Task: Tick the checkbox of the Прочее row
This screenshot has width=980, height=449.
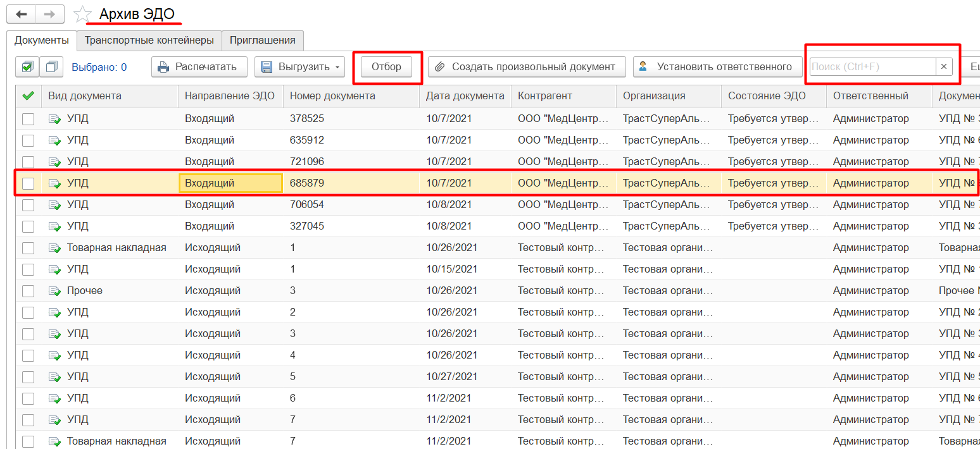Action: 28,291
